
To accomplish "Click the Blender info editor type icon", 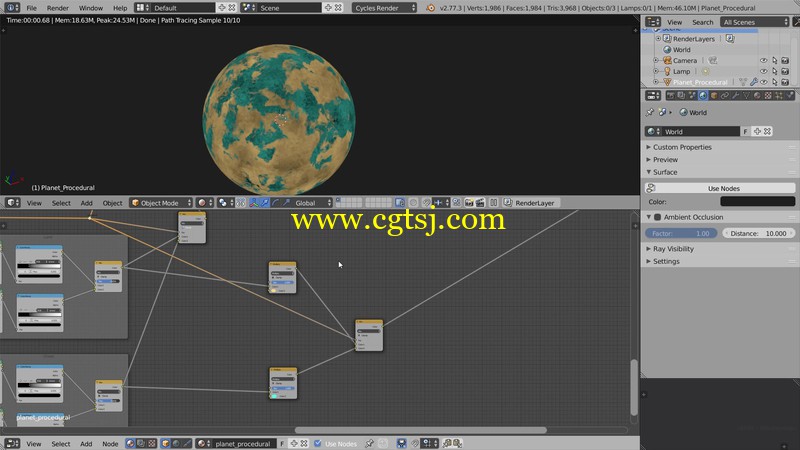I will 12,8.
